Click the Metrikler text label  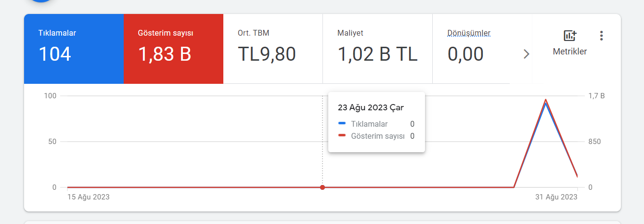(570, 52)
